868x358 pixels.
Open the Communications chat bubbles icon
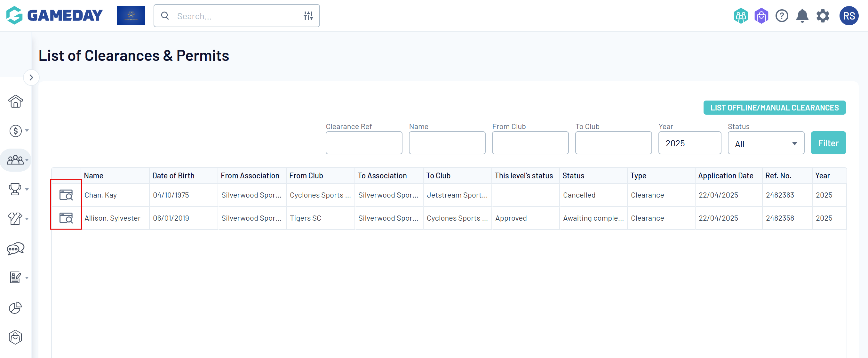pos(15,249)
